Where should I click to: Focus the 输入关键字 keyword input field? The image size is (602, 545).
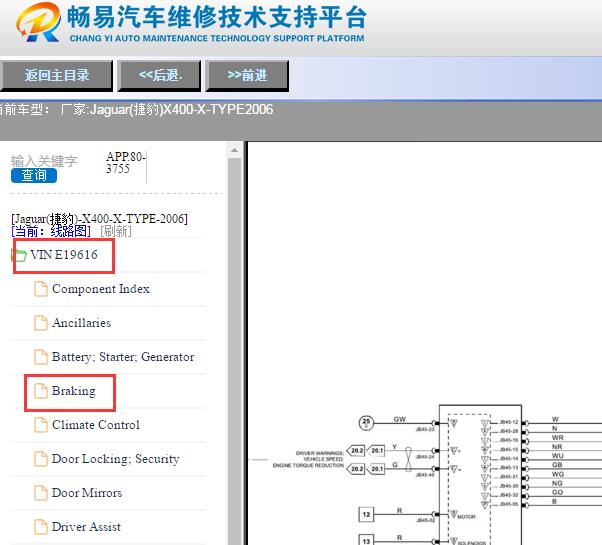click(44, 161)
